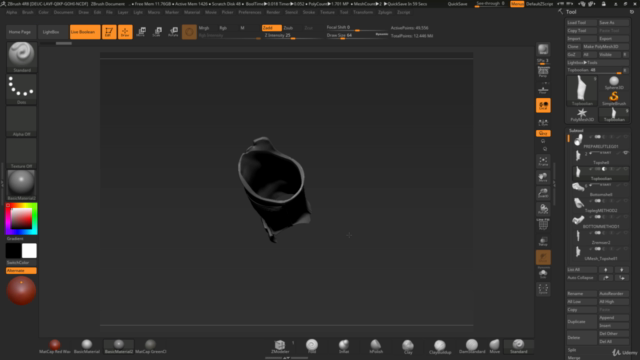Select the Move gizmo tool

point(141,32)
